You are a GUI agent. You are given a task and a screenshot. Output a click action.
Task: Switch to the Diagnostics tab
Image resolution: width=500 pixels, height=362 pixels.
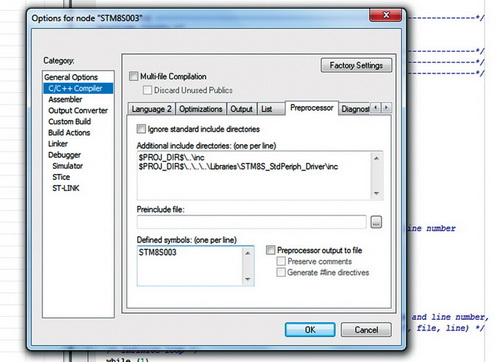355,109
